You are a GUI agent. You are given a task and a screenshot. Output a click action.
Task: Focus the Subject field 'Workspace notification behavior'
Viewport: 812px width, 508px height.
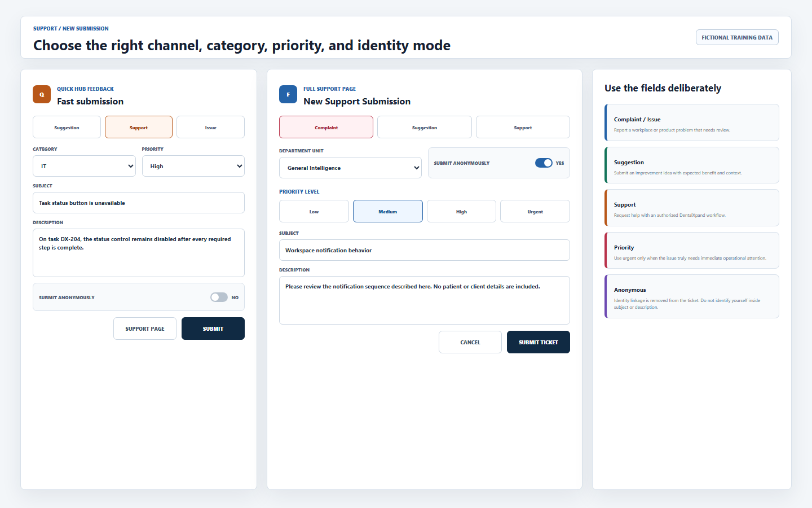tap(425, 250)
